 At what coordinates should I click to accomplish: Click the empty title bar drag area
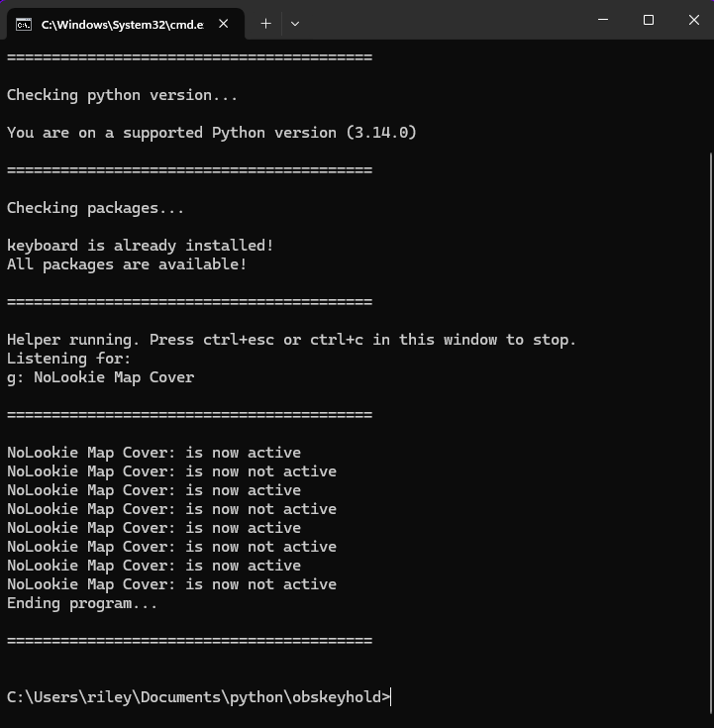click(x=446, y=20)
